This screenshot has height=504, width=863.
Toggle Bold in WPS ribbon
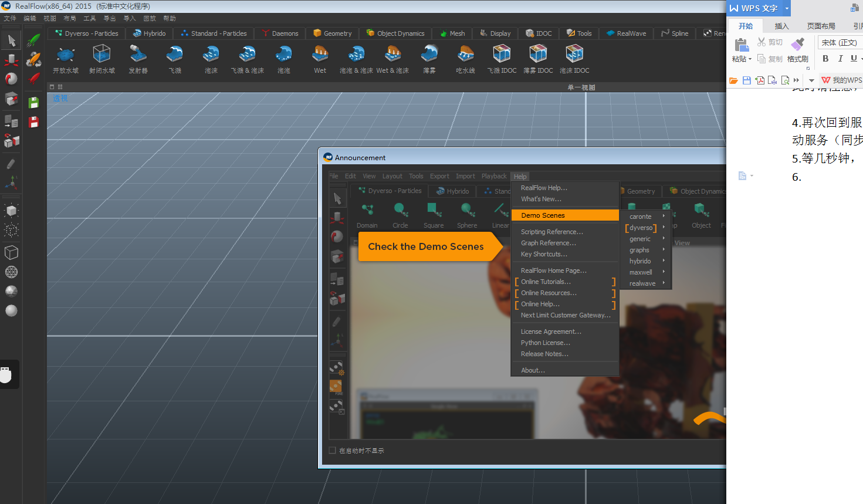point(825,59)
